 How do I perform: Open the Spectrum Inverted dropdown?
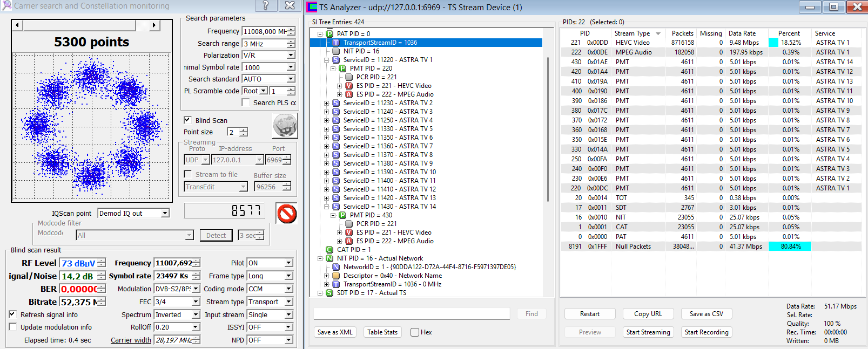(x=196, y=314)
